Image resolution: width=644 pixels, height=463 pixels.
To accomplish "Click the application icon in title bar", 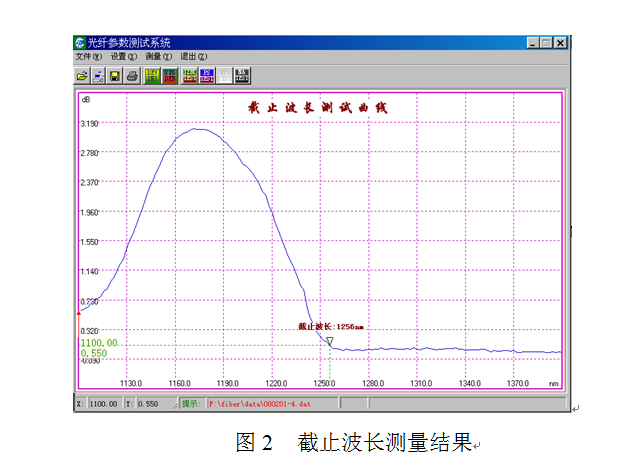I will 80,43.
